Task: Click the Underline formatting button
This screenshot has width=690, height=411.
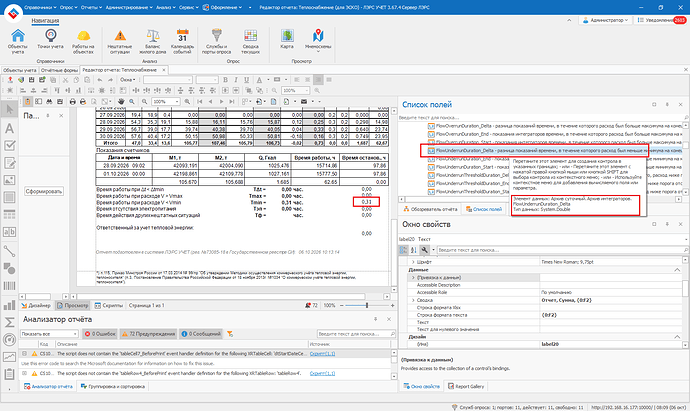Action: pyautogui.click(x=246, y=80)
